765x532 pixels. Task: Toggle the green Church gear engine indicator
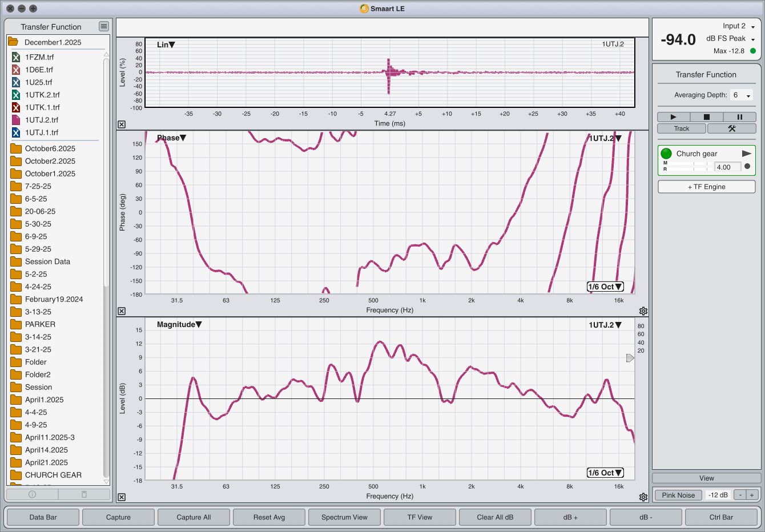666,154
